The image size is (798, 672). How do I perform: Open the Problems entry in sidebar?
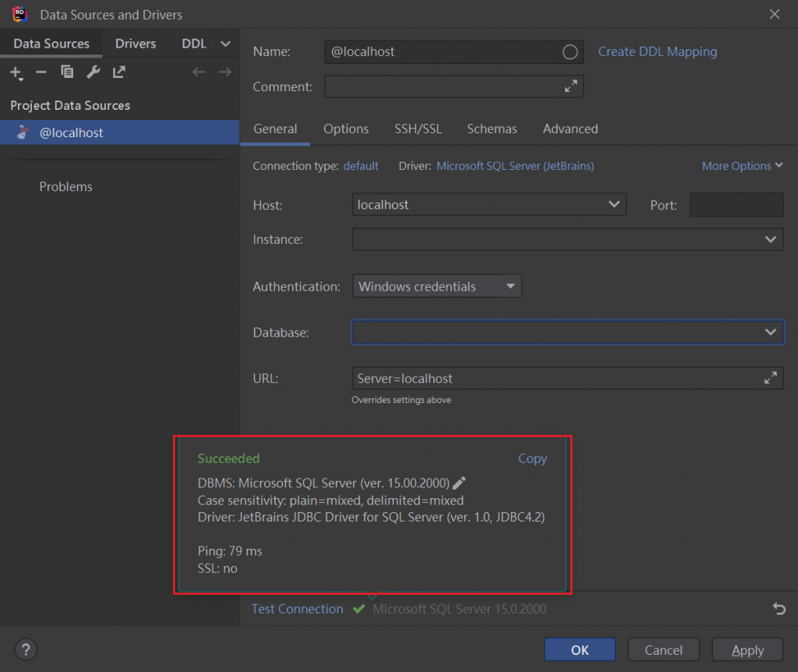click(65, 187)
